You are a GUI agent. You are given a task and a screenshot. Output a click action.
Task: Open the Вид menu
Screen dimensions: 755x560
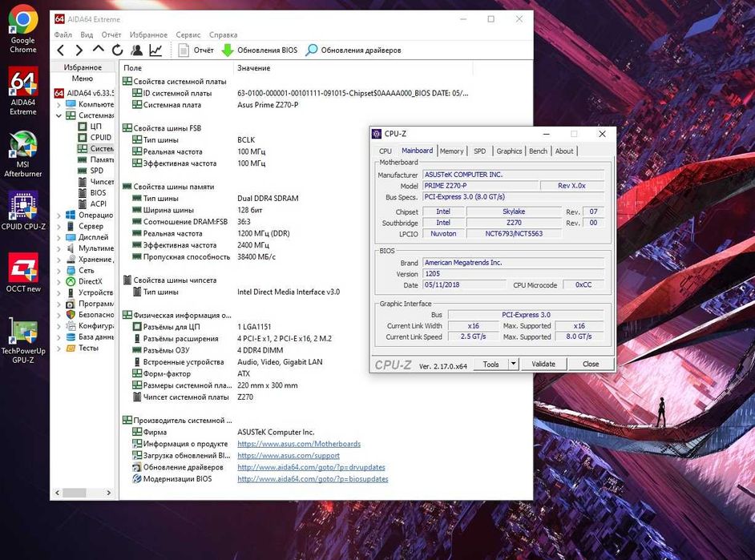click(87, 34)
